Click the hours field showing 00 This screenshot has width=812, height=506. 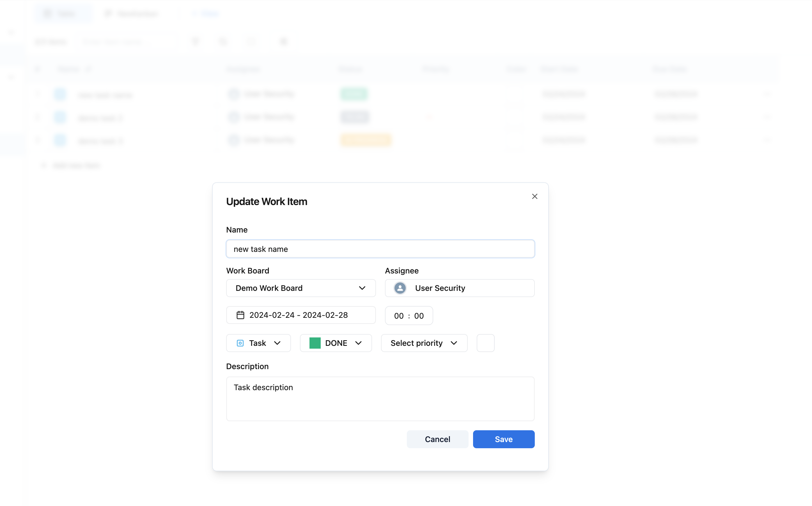(x=399, y=316)
